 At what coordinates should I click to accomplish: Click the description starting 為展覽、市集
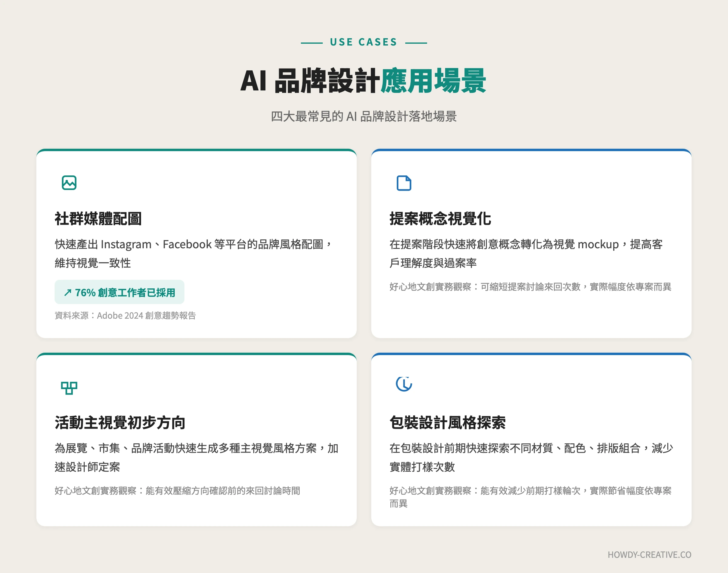tap(197, 458)
